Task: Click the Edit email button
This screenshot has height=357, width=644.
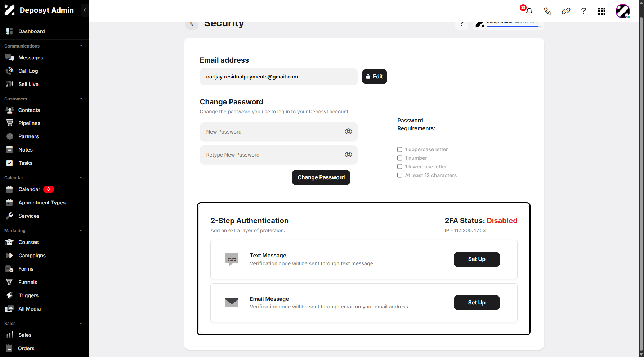Action: click(375, 77)
